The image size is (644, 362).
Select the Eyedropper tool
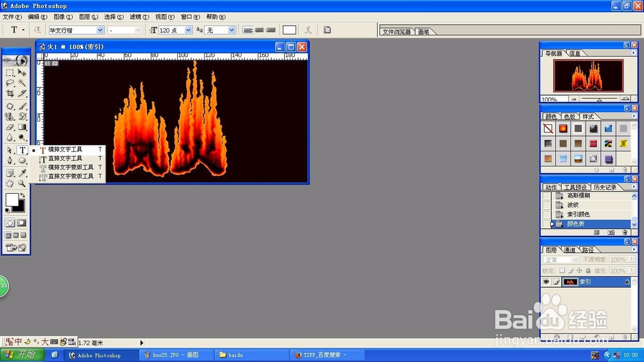pos(22,173)
